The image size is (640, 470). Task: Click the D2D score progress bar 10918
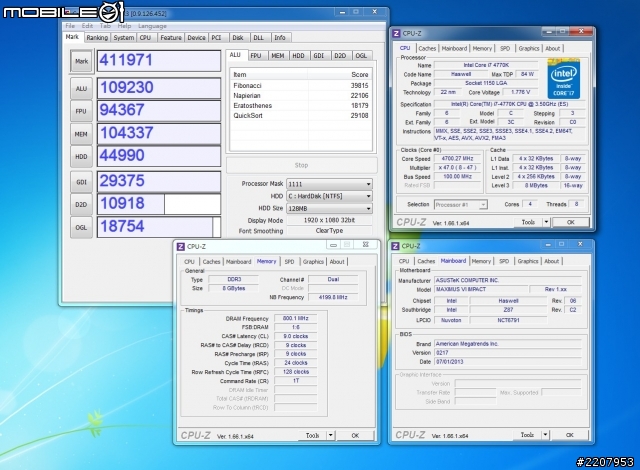[159, 204]
